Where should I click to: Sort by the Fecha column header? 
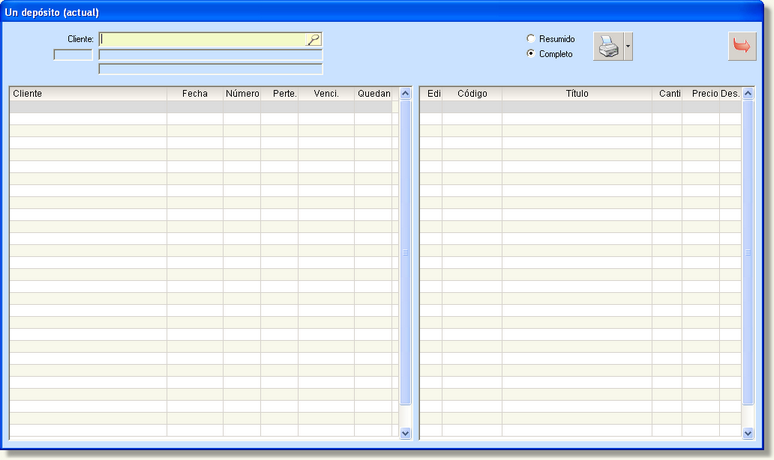click(x=195, y=94)
